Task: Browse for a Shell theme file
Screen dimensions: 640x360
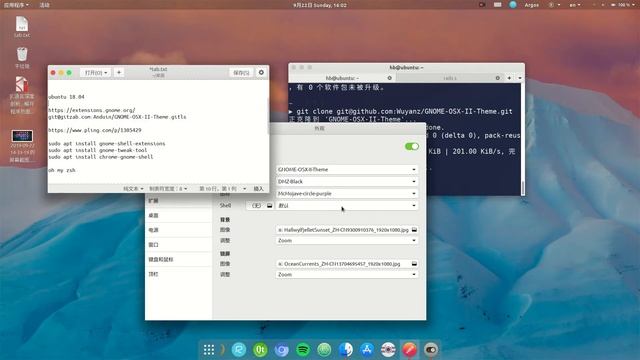Action: coord(269,206)
